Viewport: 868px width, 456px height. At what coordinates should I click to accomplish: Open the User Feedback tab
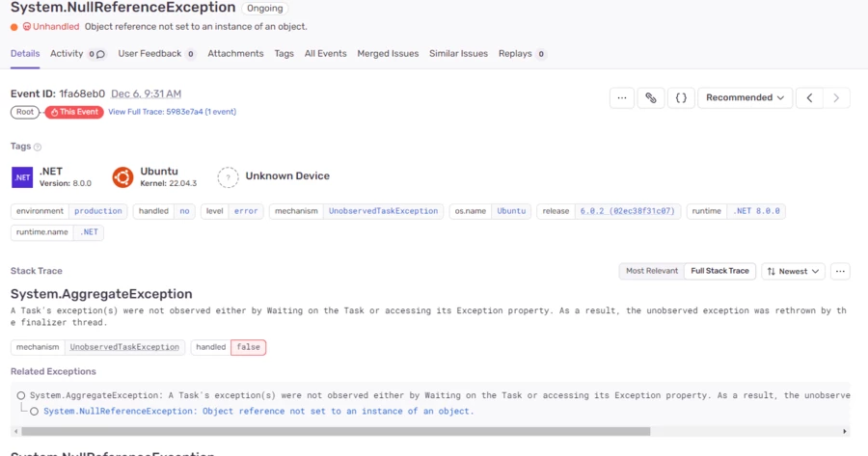click(149, 54)
